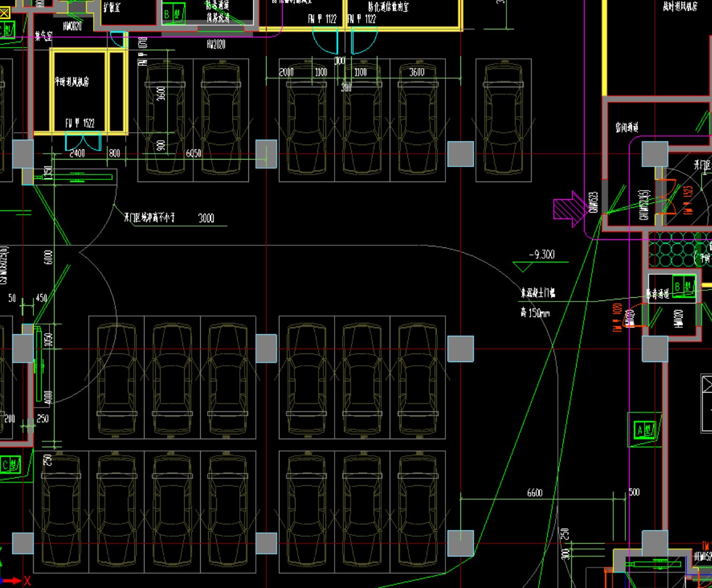The height and width of the screenshot is (588, 712).
Task: Click the horizontal 3600 dimension above parking
Action: tap(417, 72)
